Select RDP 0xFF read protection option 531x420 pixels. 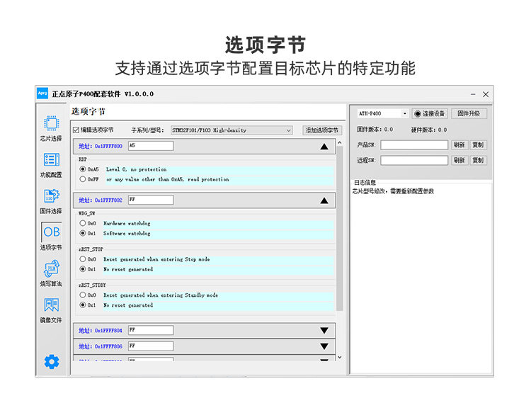pyautogui.click(x=83, y=179)
